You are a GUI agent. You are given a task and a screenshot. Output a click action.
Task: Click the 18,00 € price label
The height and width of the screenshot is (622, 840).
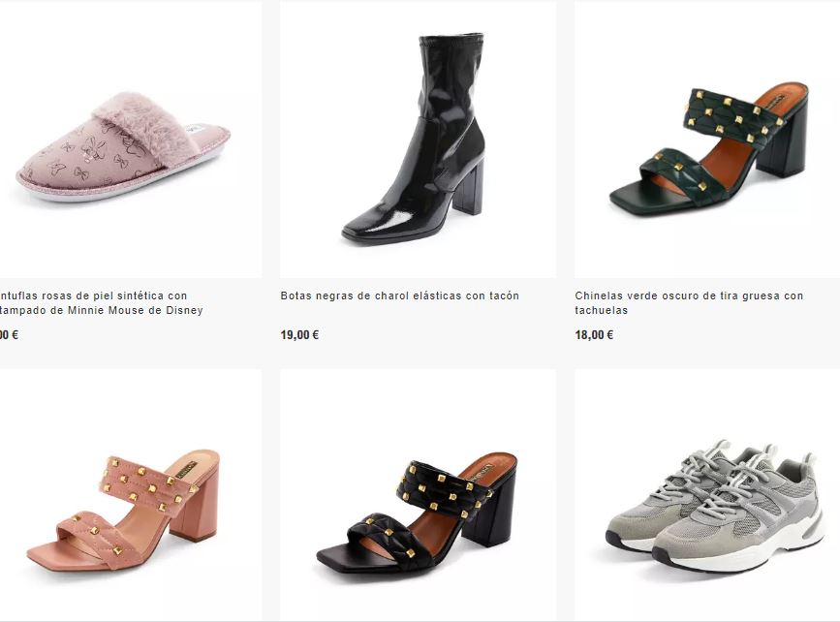(x=594, y=335)
